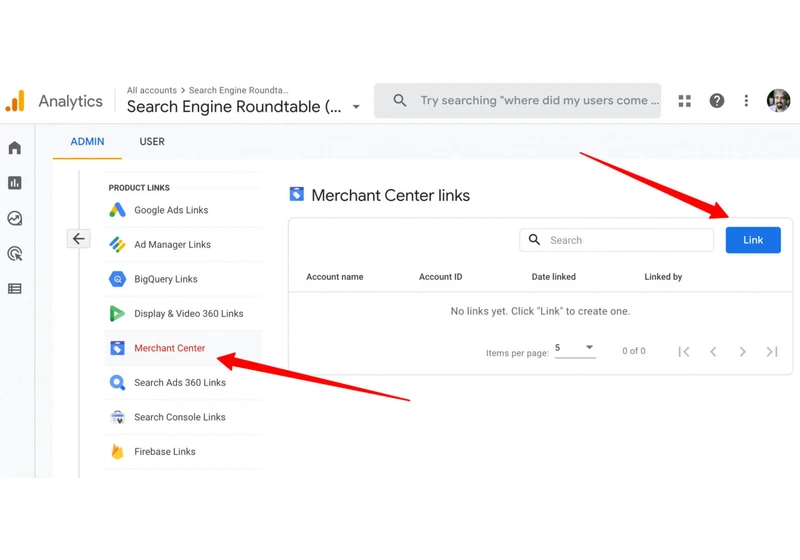Click the Ad Manager logo icon

(x=117, y=244)
